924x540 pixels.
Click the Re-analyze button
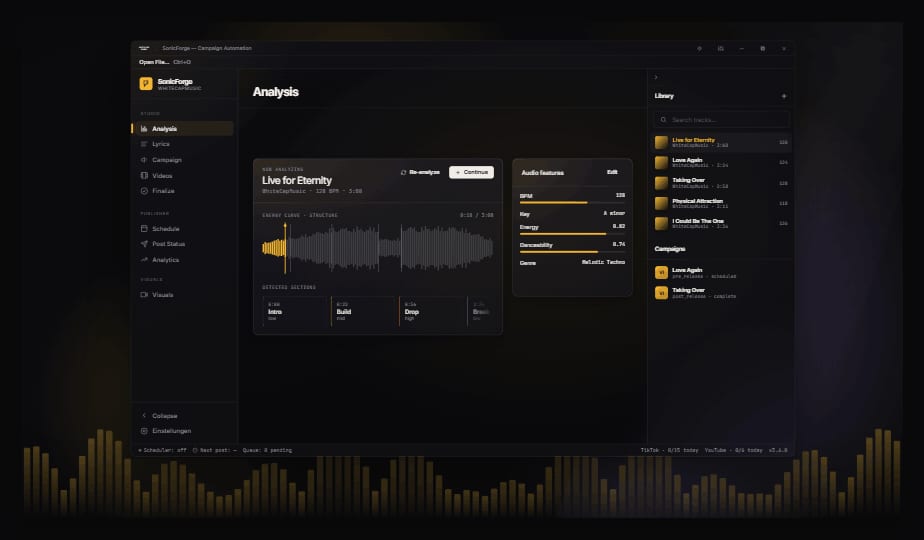coord(420,172)
